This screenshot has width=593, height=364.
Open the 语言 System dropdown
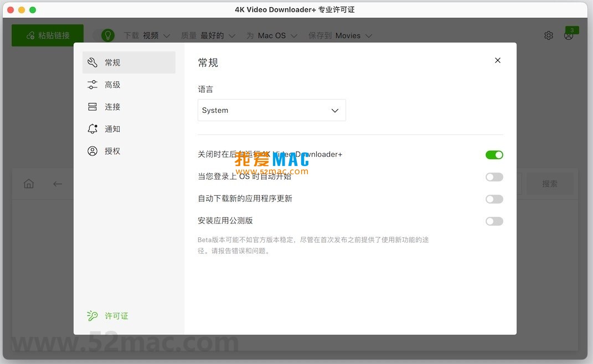tap(271, 110)
